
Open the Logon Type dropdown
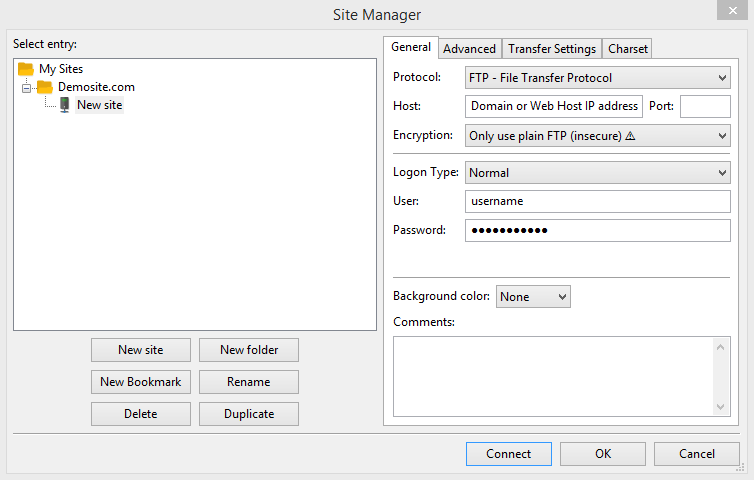click(x=598, y=173)
